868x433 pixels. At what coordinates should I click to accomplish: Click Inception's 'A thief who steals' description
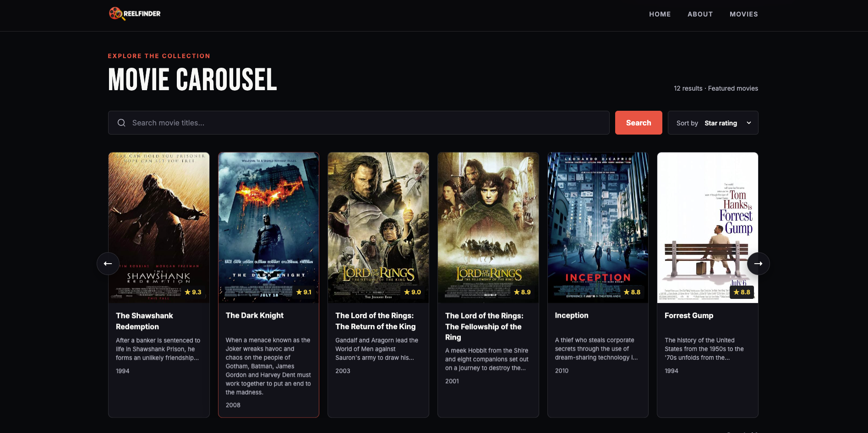tap(596, 349)
